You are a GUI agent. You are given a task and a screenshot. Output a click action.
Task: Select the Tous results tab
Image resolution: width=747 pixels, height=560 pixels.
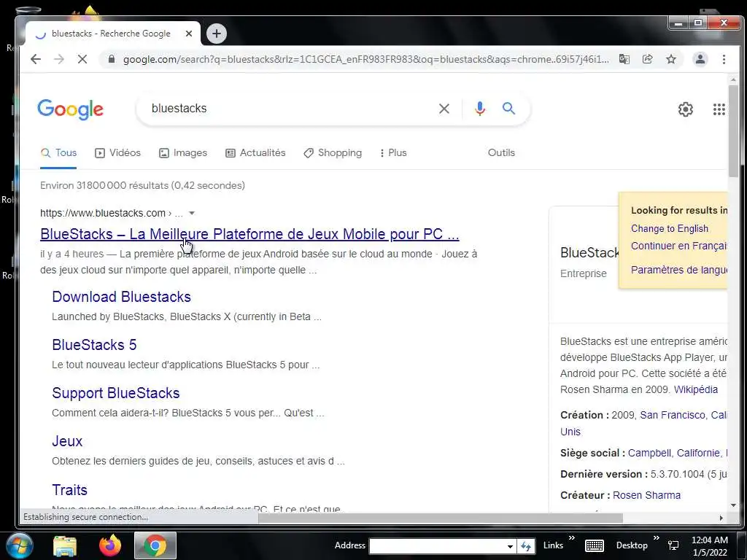coord(58,153)
